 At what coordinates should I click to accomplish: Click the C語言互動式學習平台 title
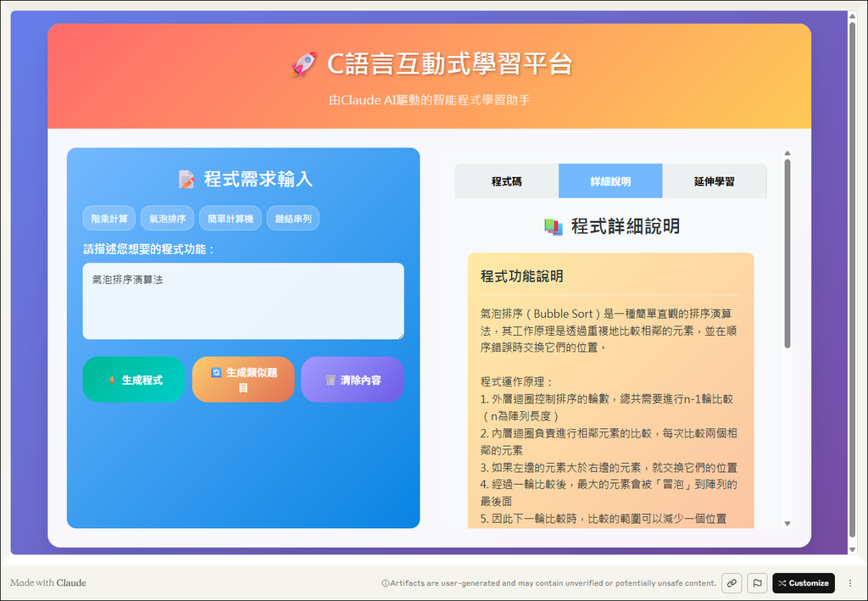(x=449, y=64)
